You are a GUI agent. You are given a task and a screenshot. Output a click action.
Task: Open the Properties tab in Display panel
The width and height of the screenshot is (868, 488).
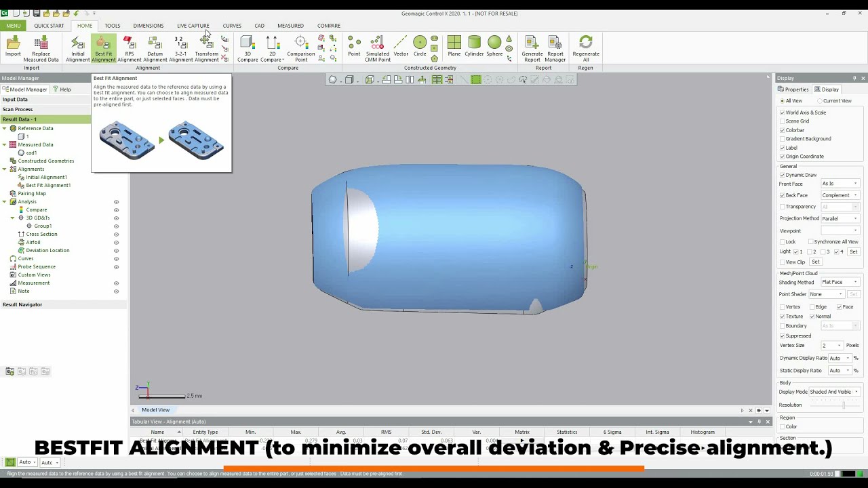coord(793,89)
